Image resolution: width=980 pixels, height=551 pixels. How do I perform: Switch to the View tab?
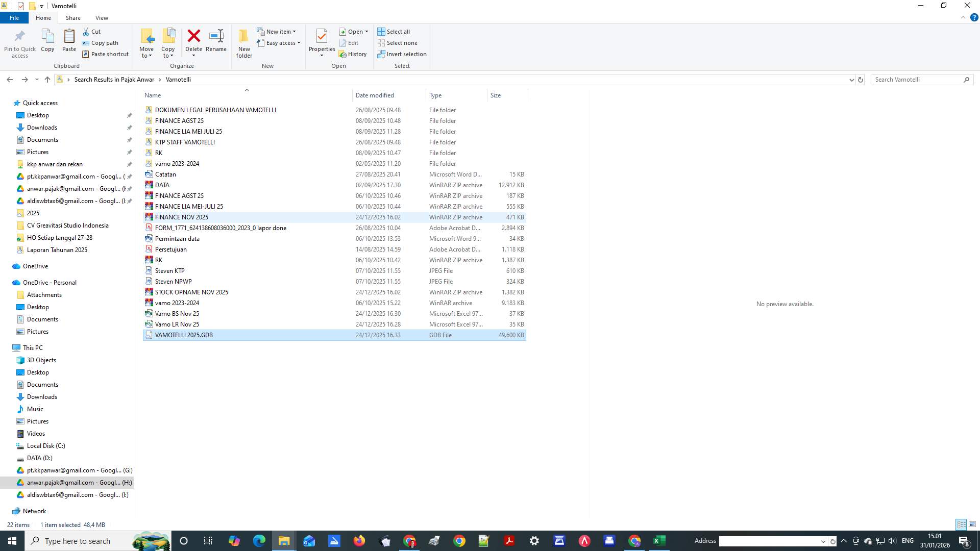102,17
